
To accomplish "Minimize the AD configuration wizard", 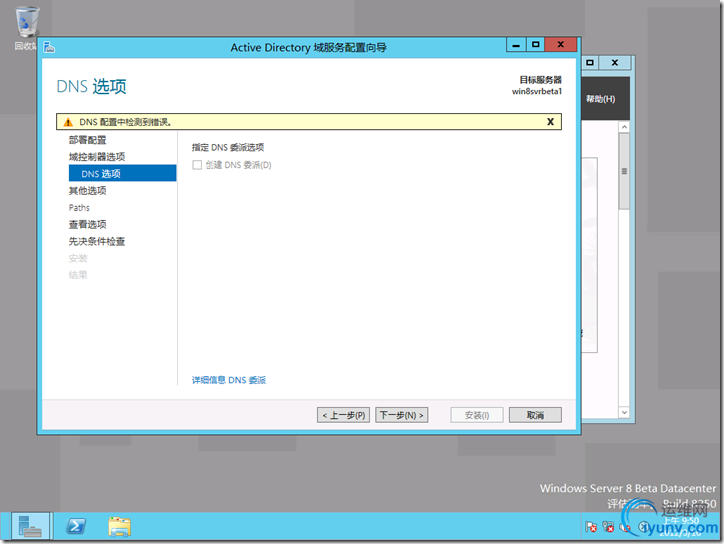I will click(516, 45).
